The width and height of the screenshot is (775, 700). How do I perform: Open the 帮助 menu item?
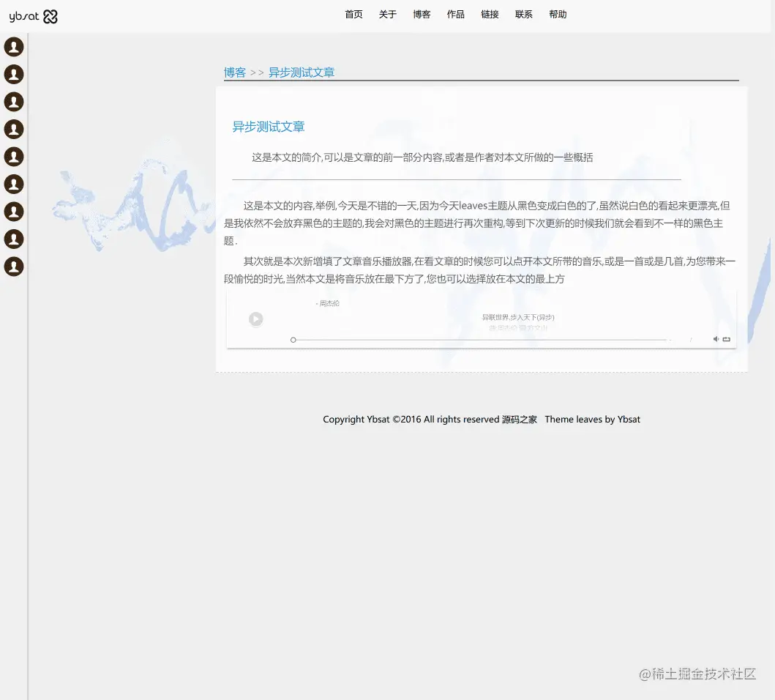click(x=558, y=14)
